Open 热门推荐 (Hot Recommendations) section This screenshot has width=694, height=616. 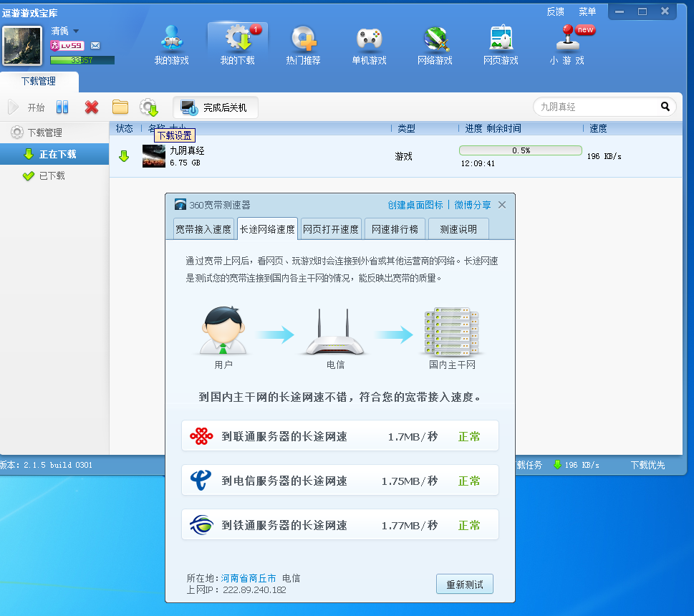pos(303,45)
